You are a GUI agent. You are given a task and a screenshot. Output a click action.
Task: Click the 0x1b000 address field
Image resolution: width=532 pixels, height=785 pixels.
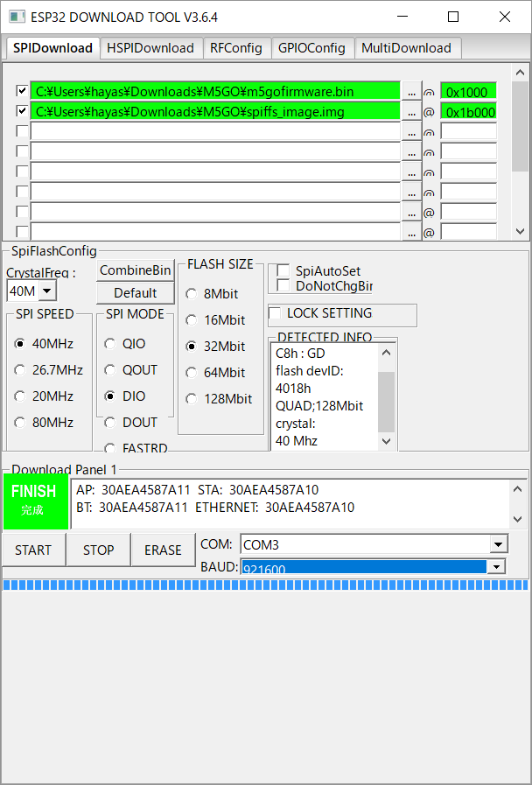point(468,112)
